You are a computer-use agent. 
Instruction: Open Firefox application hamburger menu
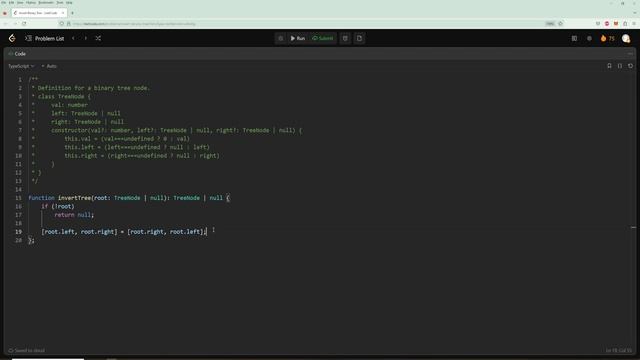coord(634,24)
